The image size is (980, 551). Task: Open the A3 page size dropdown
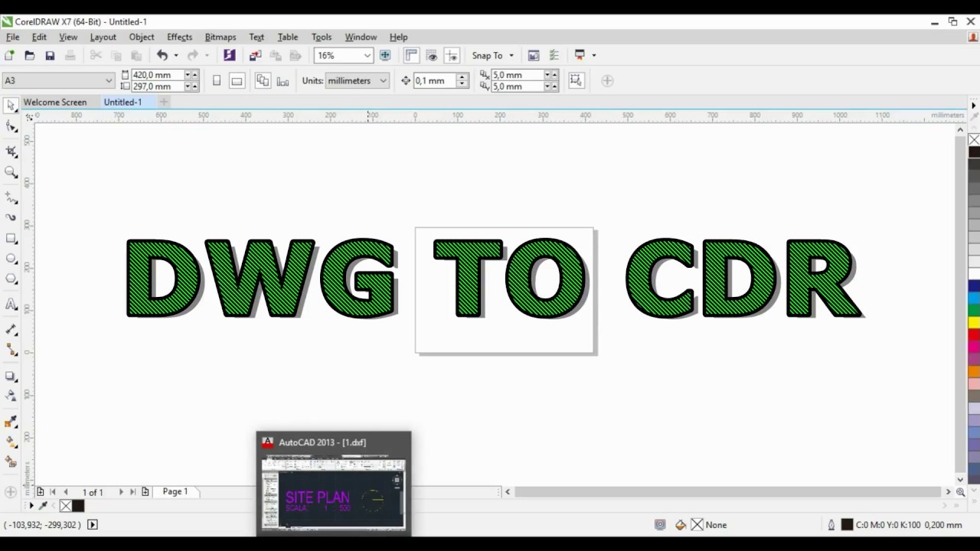[109, 80]
